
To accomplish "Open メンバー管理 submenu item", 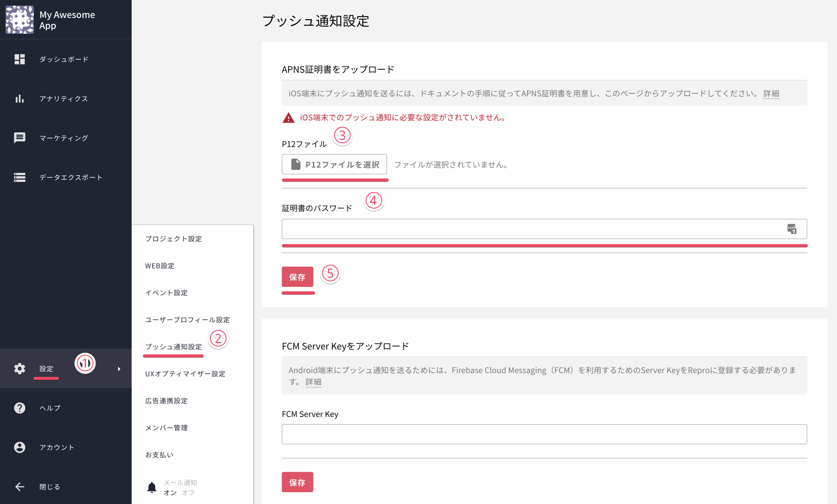I will (166, 428).
